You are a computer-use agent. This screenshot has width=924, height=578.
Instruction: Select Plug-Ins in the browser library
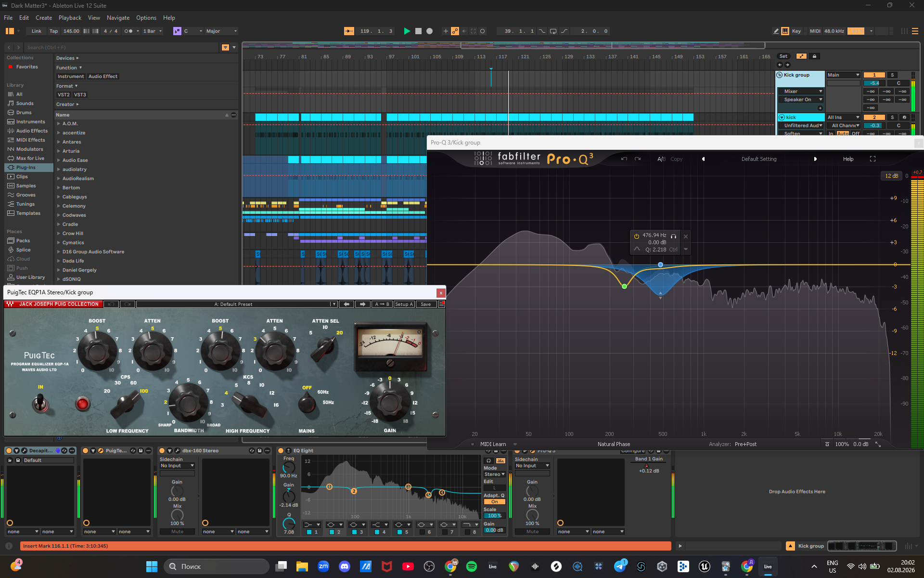click(x=29, y=168)
